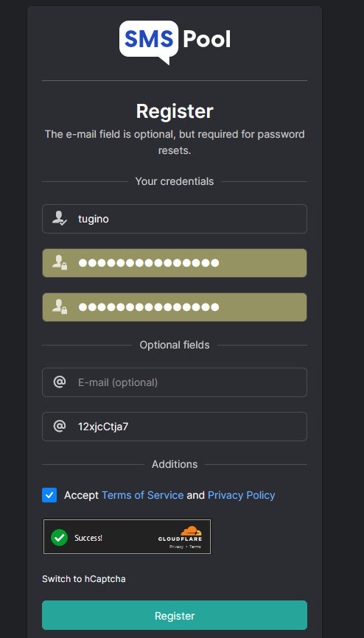
Task: Click the lock-user icon in first password field
Action: (60, 262)
